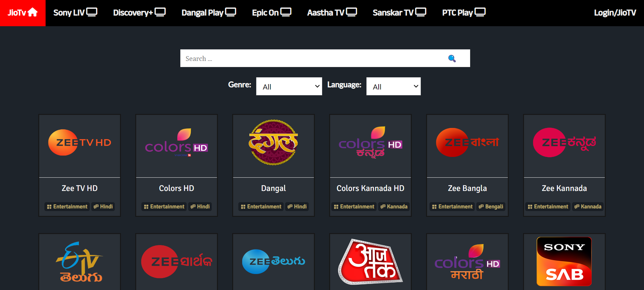Click Hindi tag under Dangal
The height and width of the screenshot is (290, 644).
coord(297,207)
